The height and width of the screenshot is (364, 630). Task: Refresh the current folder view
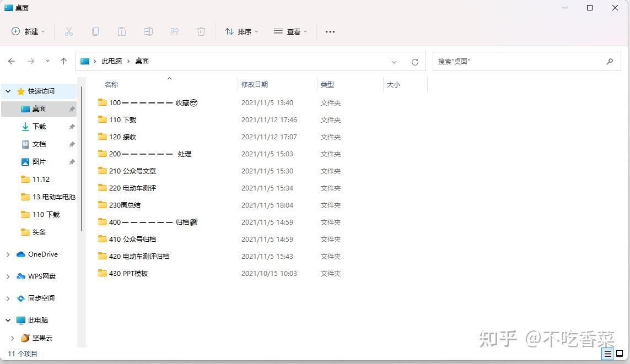(415, 62)
